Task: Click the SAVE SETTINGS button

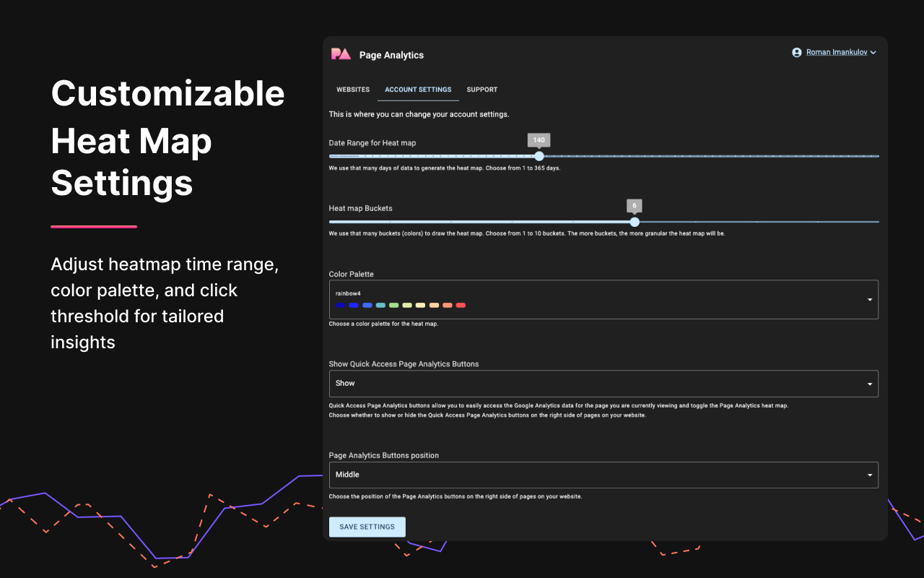Action: click(x=367, y=527)
